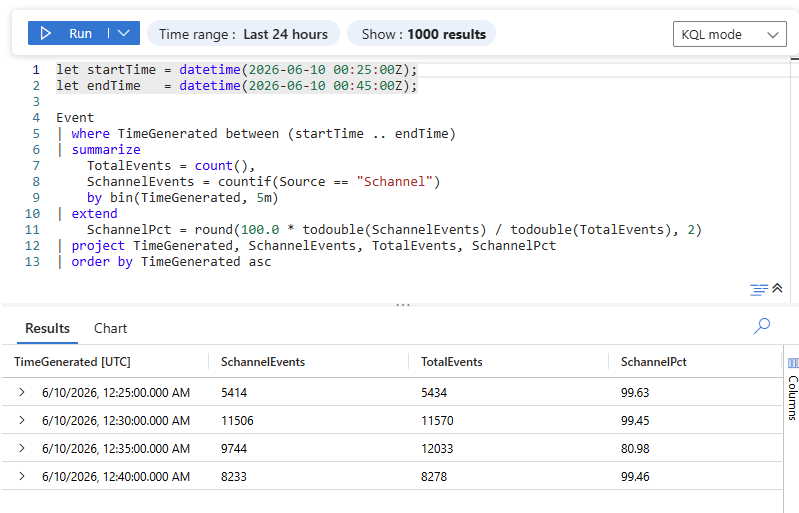
Task: Click line number 11 in gutter
Action: coord(32,230)
